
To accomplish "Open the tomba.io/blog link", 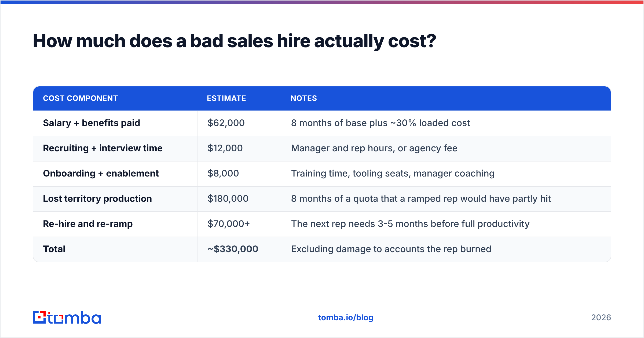I will tap(346, 318).
